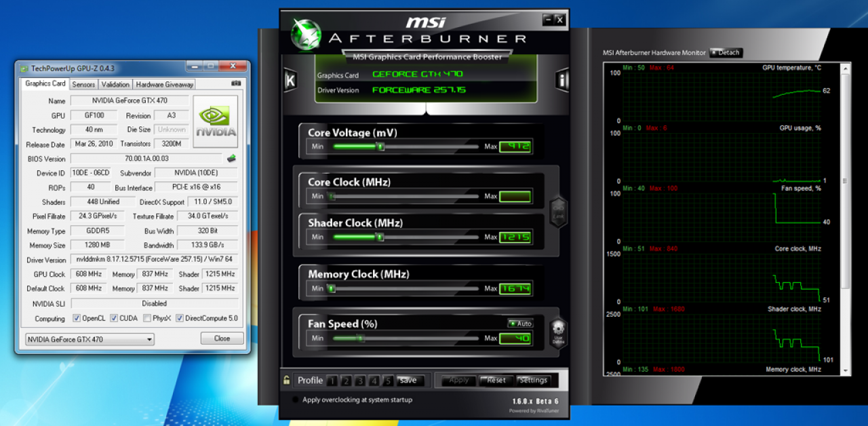Click the User Define fan gear icon

558,332
